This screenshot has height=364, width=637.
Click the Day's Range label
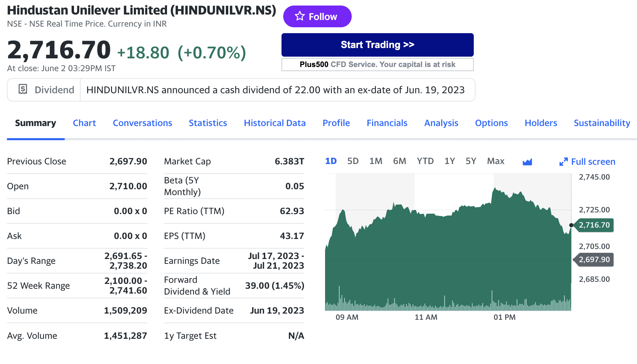tap(31, 261)
